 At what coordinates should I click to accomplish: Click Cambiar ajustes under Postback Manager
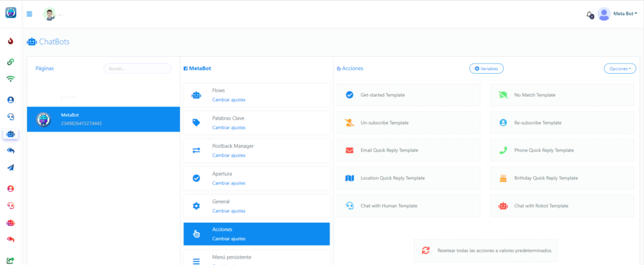point(229,155)
